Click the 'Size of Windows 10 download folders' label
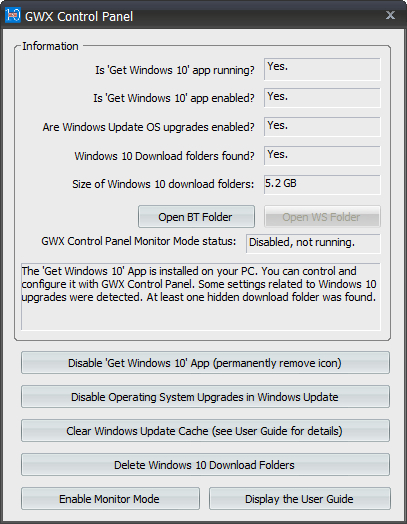The height and width of the screenshot is (524, 407). click(x=163, y=184)
